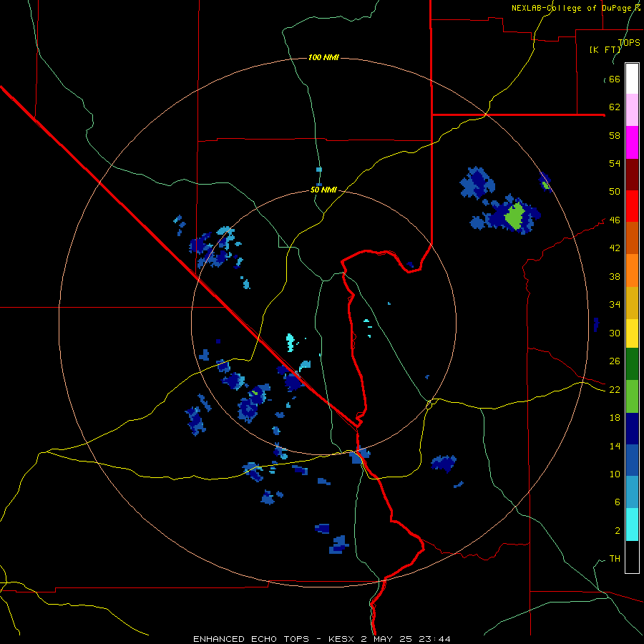Select the light pink legend swatch

tap(632, 110)
